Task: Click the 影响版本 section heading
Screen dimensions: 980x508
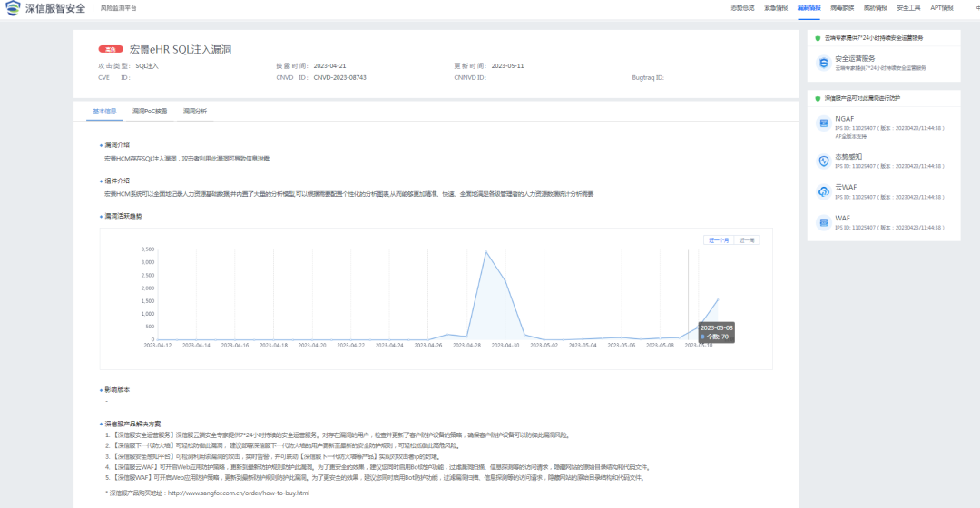Action: pos(117,390)
